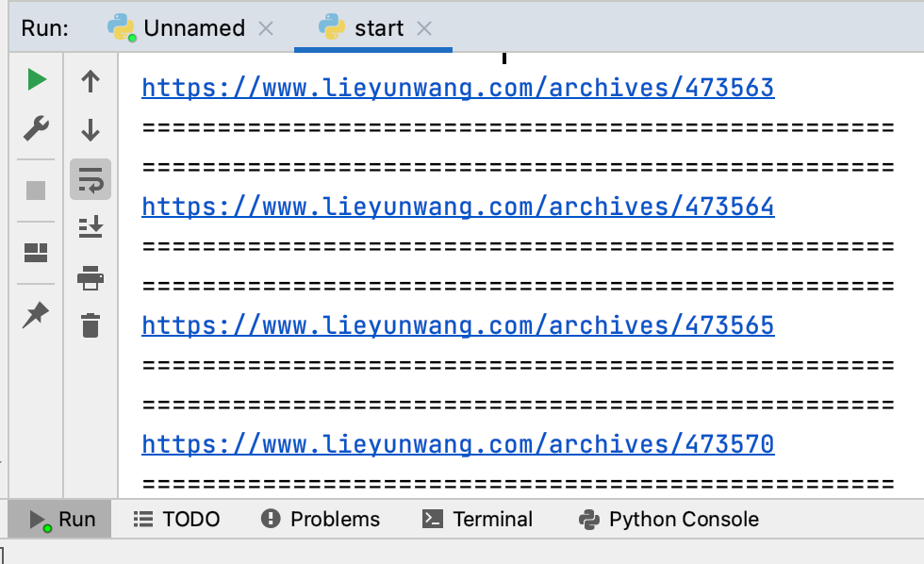Open the Run tool window button
This screenshot has height=564, width=924.
click(x=60, y=520)
